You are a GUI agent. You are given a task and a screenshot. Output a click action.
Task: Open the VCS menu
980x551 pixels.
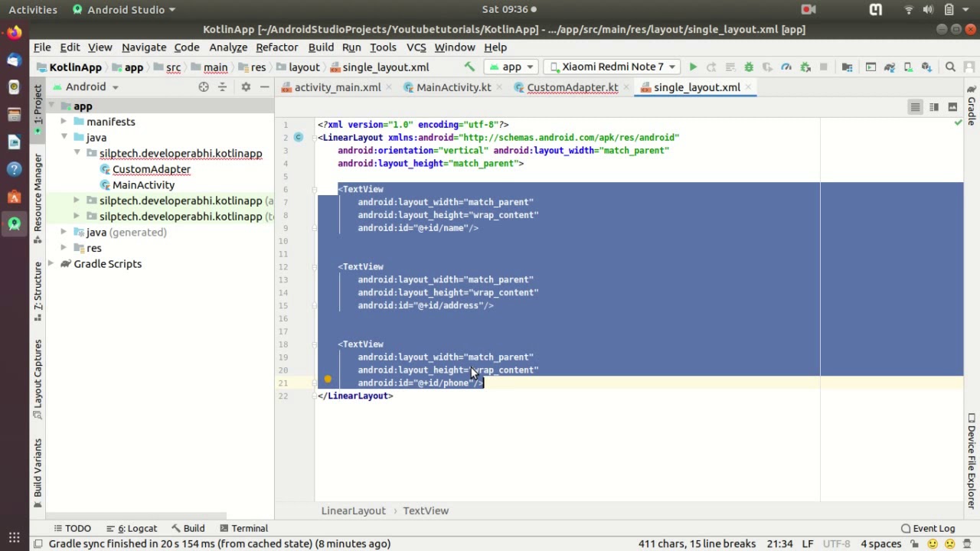coord(416,47)
